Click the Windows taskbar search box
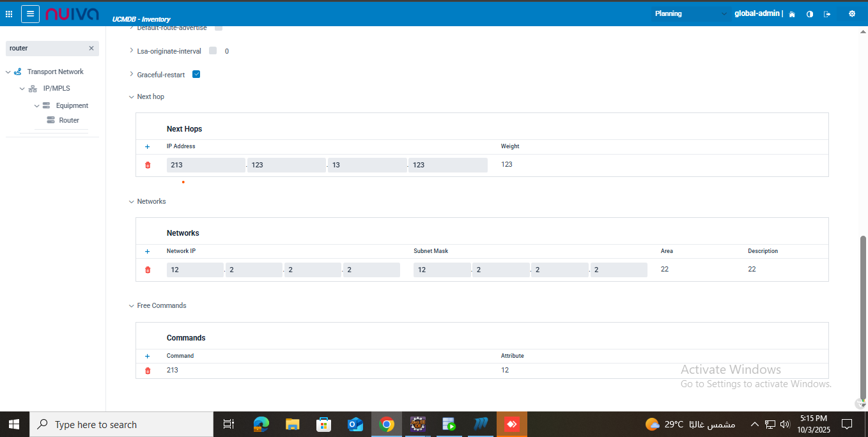This screenshot has width=868, height=437. point(121,424)
